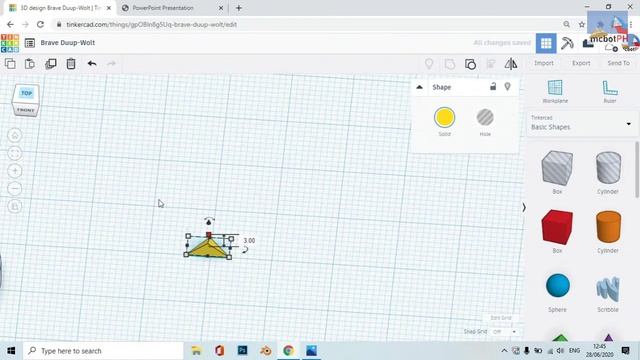The width and height of the screenshot is (640, 360).
Task: Click the Export button
Action: (x=581, y=63)
